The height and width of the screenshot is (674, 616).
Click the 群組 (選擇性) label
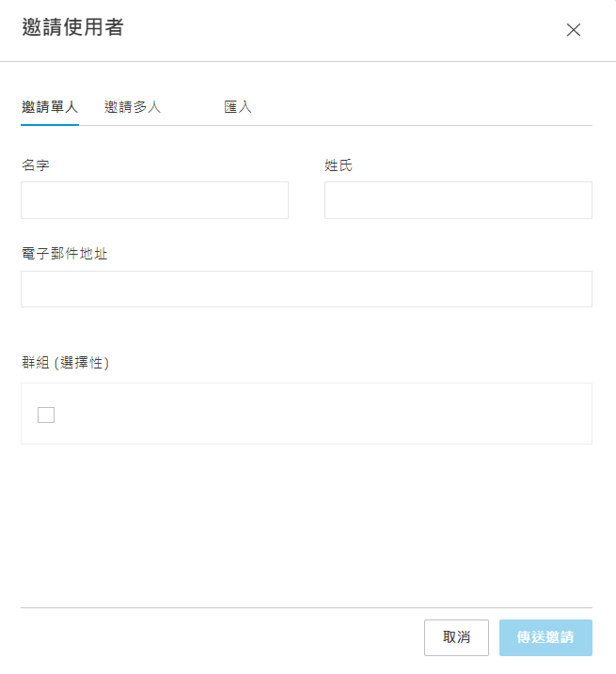(66, 363)
